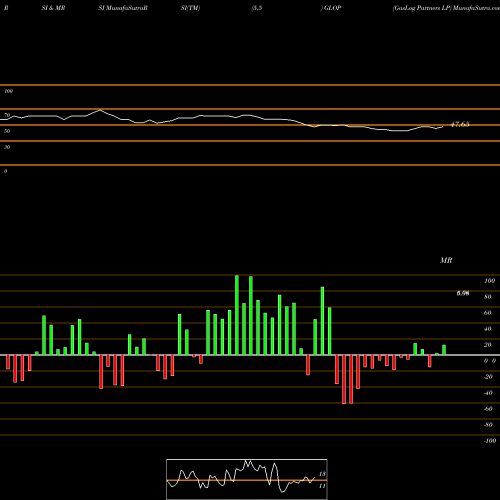Screen dimensions: 500x500
Task: Click the 20 label on the MR axis
Action: 488,345
